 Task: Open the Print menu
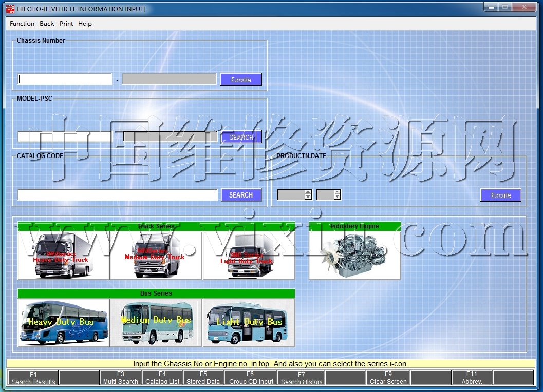(66, 24)
